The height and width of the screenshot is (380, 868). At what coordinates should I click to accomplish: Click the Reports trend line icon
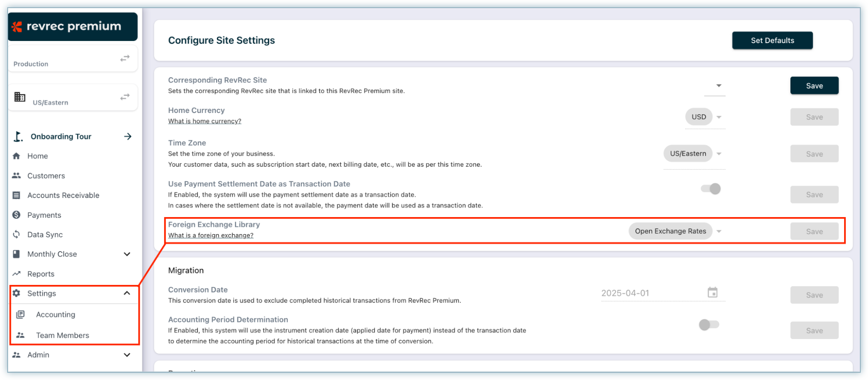click(x=17, y=273)
